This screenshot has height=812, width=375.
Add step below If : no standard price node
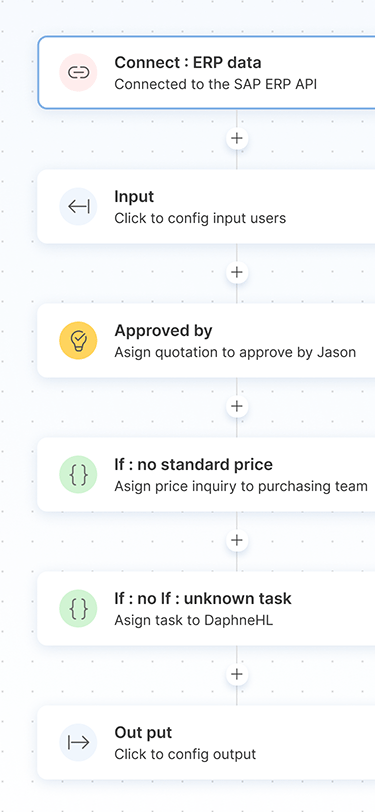(x=237, y=540)
